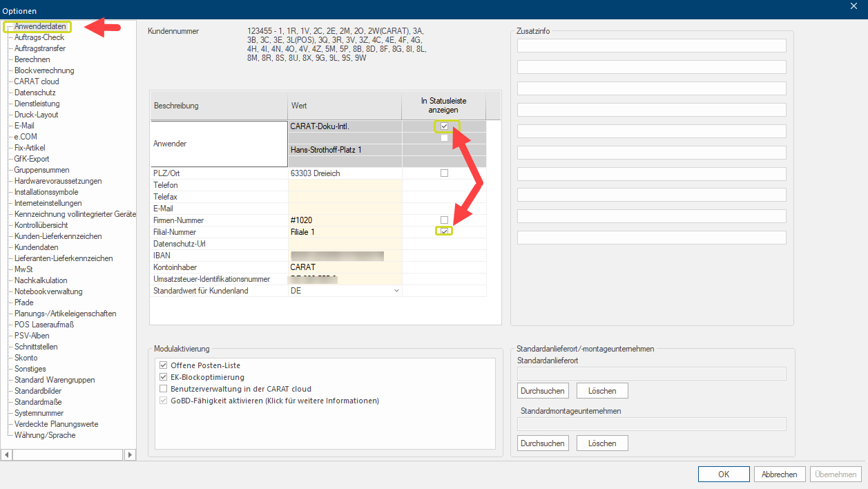Viewport: 868px width, 489px height.
Task: Close the Optionen dialog window
Action: tap(855, 6)
